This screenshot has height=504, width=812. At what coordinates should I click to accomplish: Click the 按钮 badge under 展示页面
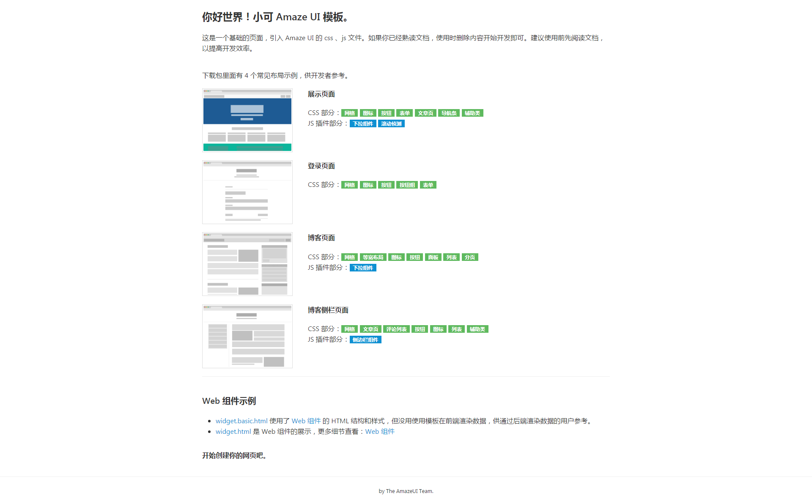(386, 113)
